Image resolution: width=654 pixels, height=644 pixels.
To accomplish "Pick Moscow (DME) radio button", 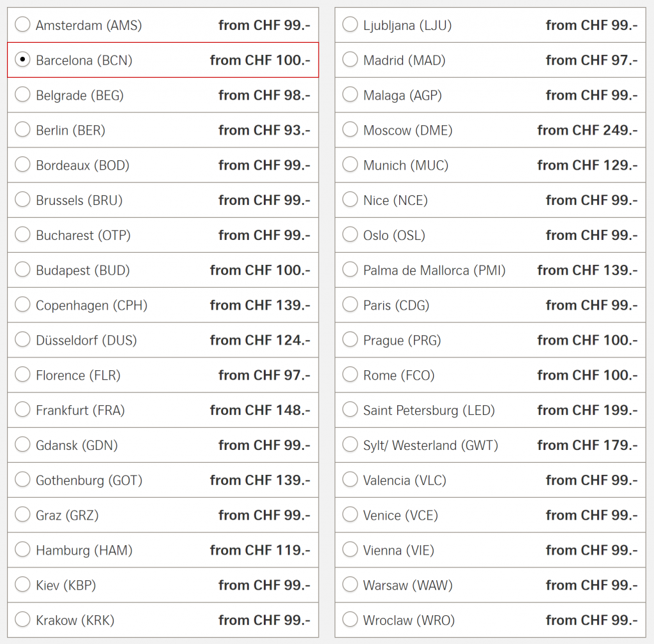I will tap(350, 130).
